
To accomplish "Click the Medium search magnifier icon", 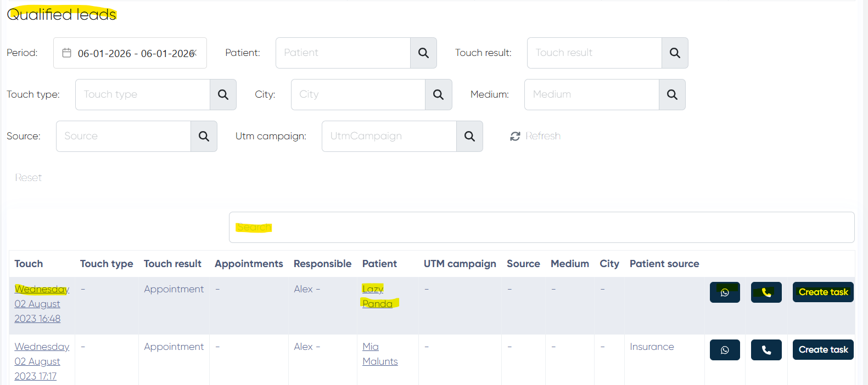I will [672, 95].
